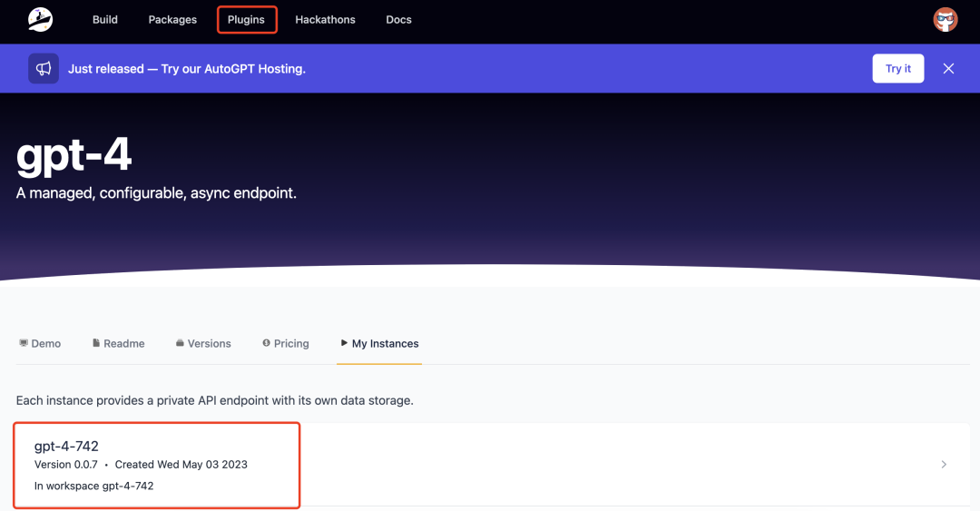This screenshot has width=980, height=511.
Task: Click "In workspace gpt-4-742" text
Action: coord(93,486)
